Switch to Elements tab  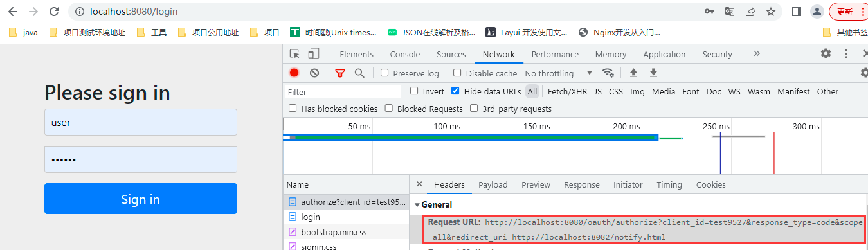[x=356, y=55]
